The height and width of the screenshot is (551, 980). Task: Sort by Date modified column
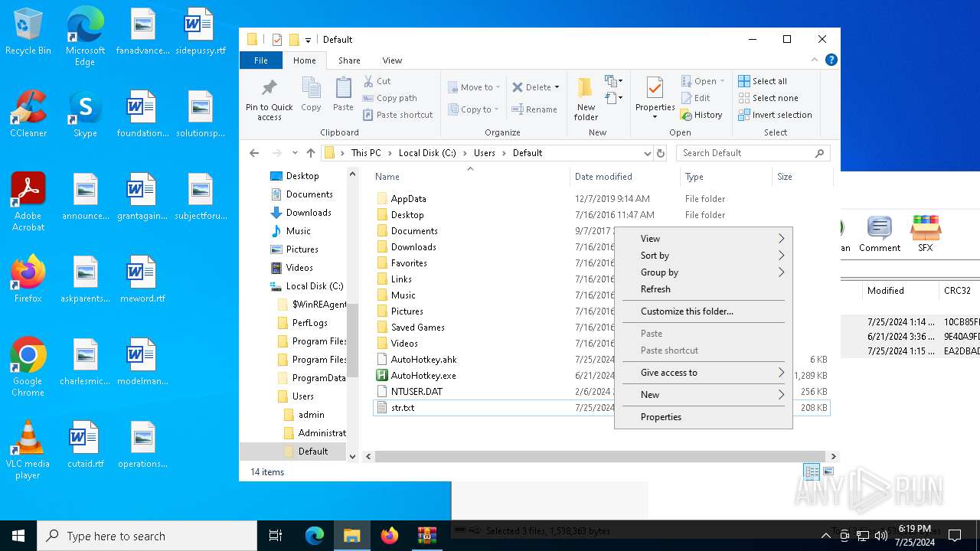click(x=625, y=177)
